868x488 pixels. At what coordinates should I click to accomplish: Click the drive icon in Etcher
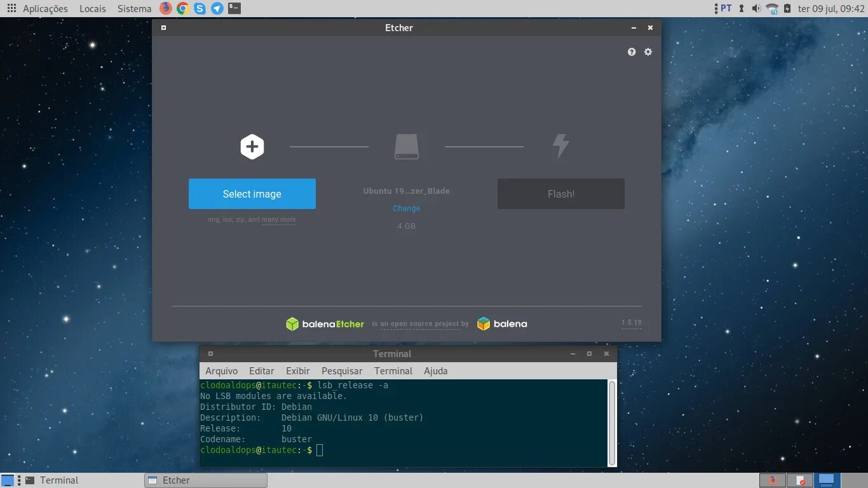click(x=407, y=147)
